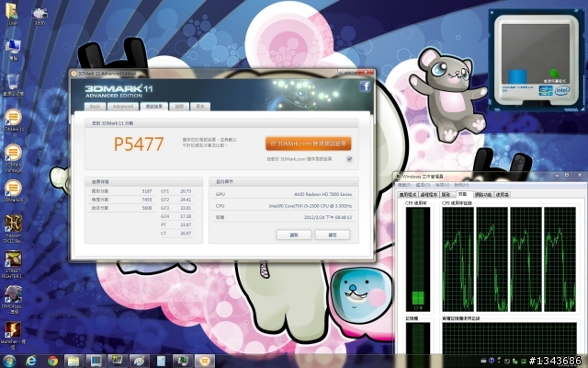Open the notepad document taskbar icon
Image resolution: width=588 pixels, height=368 pixels.
click(x=161, y=362)
